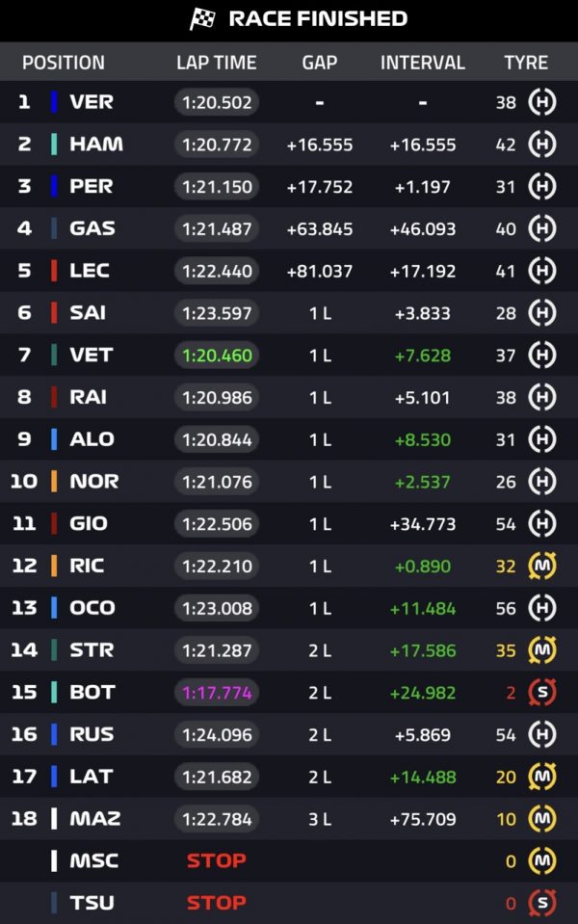Select the INTERVAL column header
This screenshot has width=578, height=924.
tap(423, 63)
